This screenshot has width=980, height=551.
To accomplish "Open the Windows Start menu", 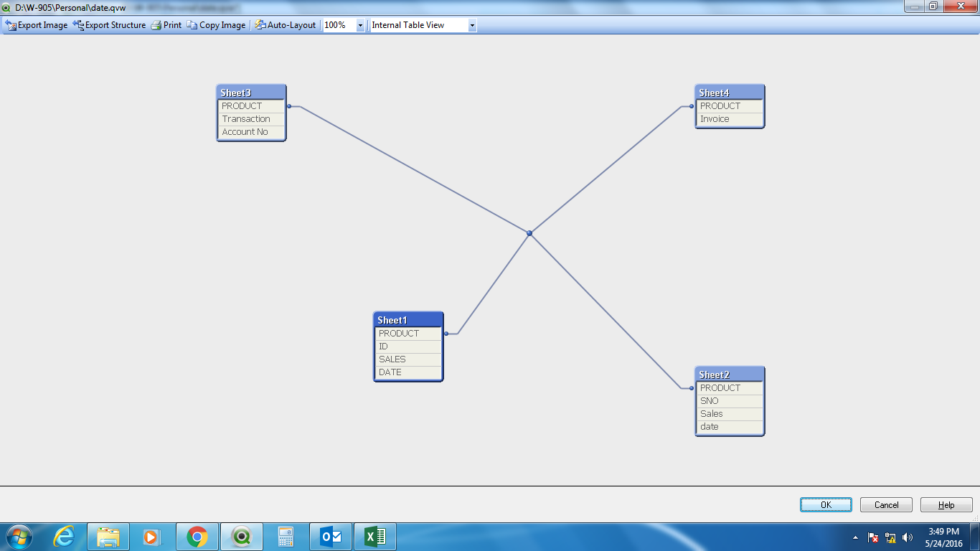I will [x=19, y=537].
